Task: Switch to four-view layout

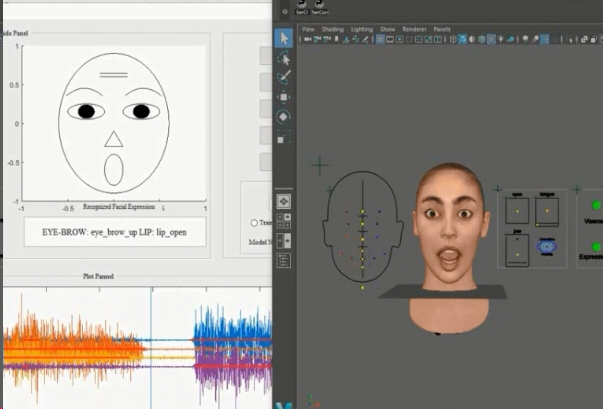Action: click(284, 221)
